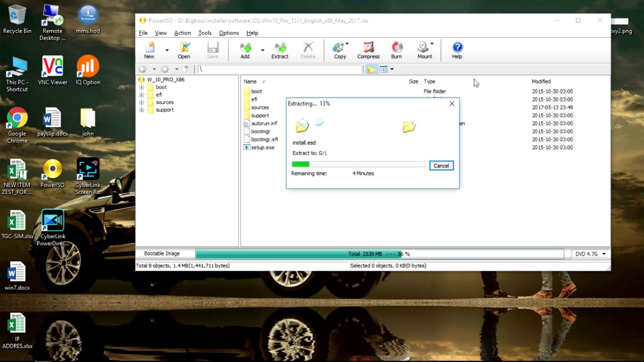Screen dimensions: 644x362
Task: Click the path address field
Action: pos(279,69)
